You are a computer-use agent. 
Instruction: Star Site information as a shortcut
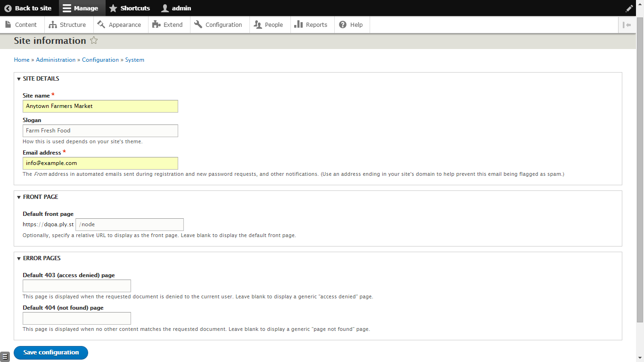click(x=94, y=40)
